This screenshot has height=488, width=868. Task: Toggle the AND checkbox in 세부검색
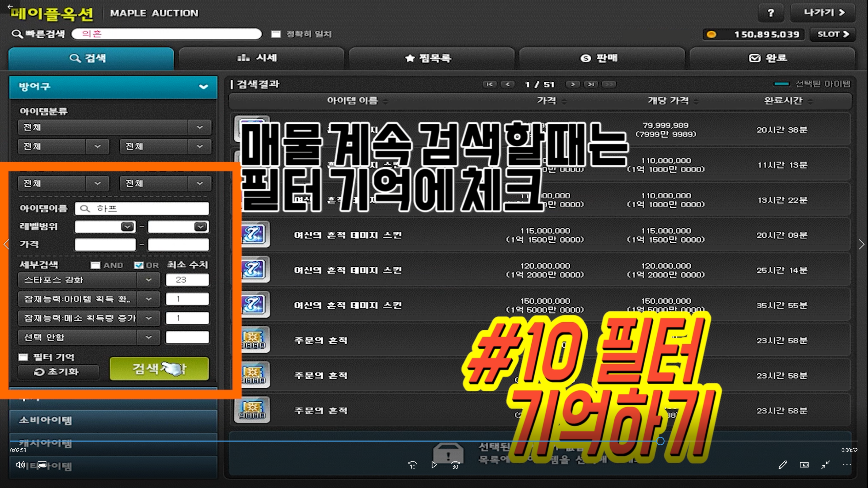click(x=95, y=265)
